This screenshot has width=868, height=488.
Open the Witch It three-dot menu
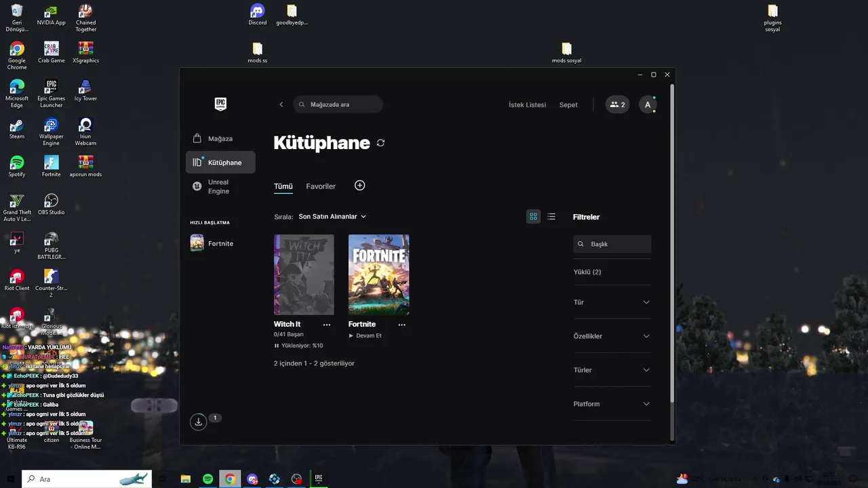click(x=327, y=325)
